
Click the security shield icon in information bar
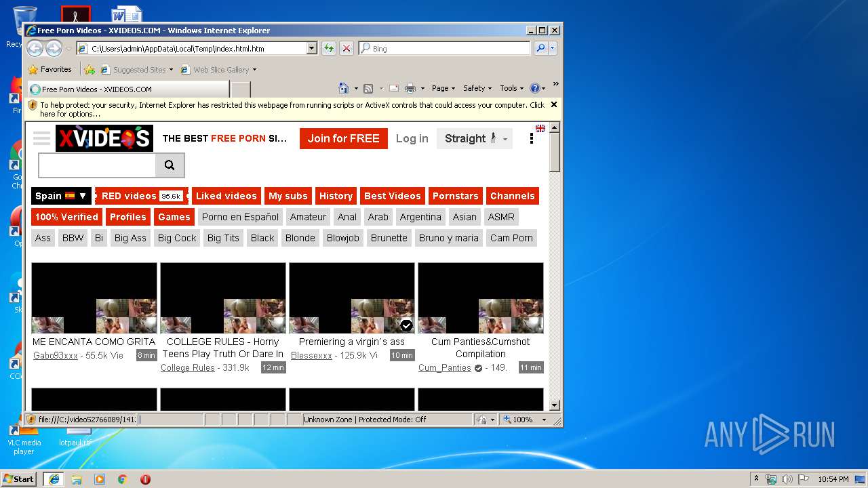click(33, 106)
